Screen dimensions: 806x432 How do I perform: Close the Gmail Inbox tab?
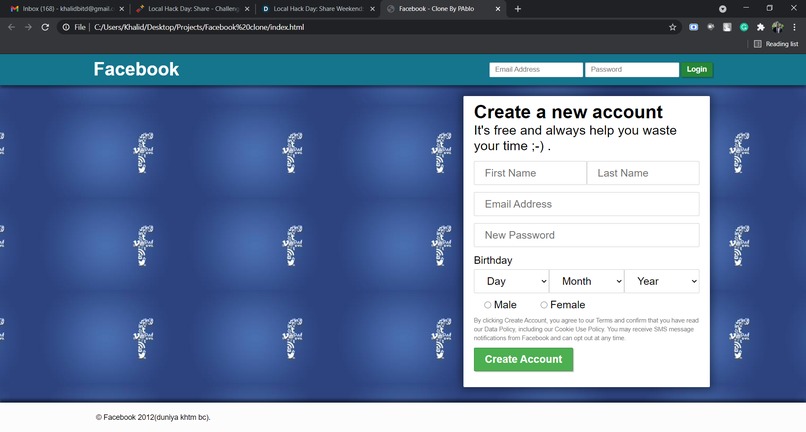122,9
